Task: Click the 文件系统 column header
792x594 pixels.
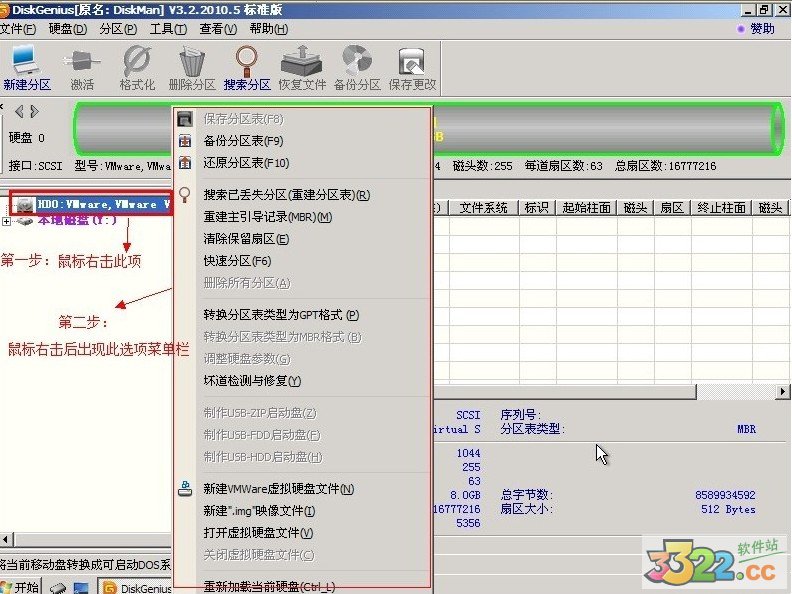Action: click(483, 208)
